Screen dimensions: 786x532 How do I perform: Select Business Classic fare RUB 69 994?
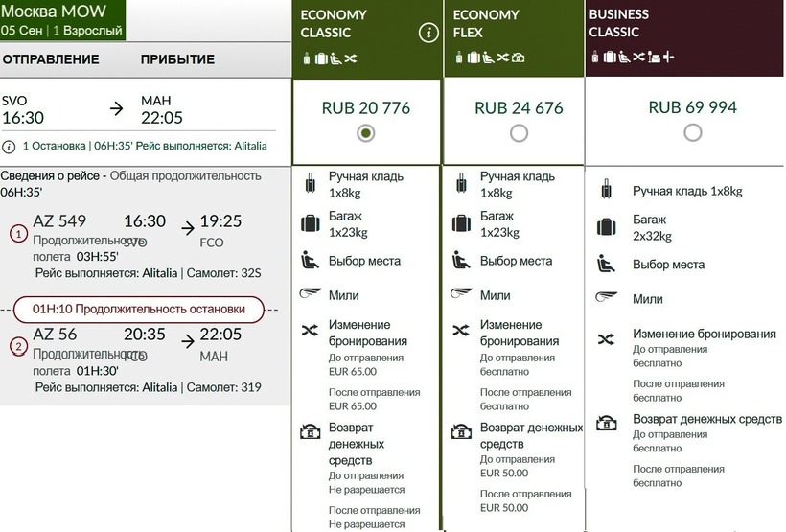692,133
